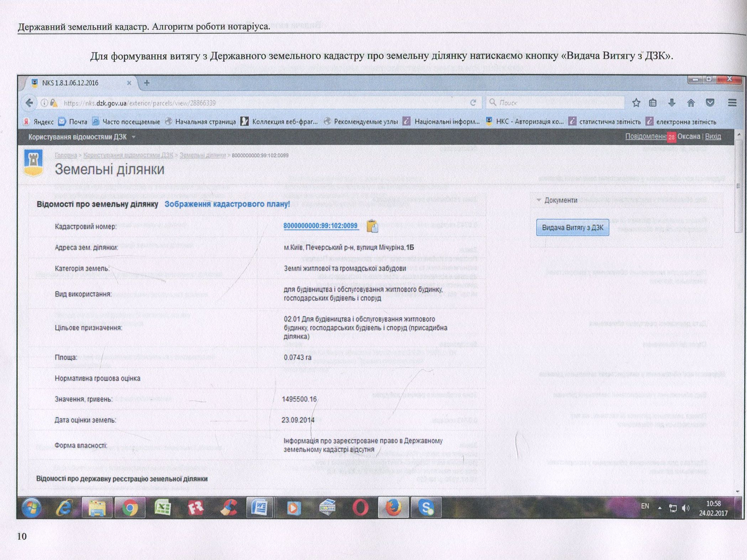Open the Windows Start button
747x560 pixels.
(x=31, y=508)
